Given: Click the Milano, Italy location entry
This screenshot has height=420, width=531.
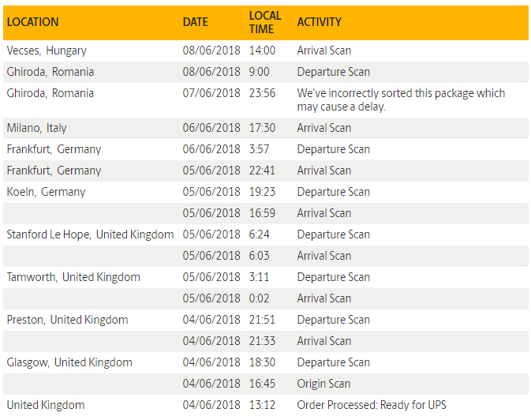Looking at the screenshot, I should point(36,128).
